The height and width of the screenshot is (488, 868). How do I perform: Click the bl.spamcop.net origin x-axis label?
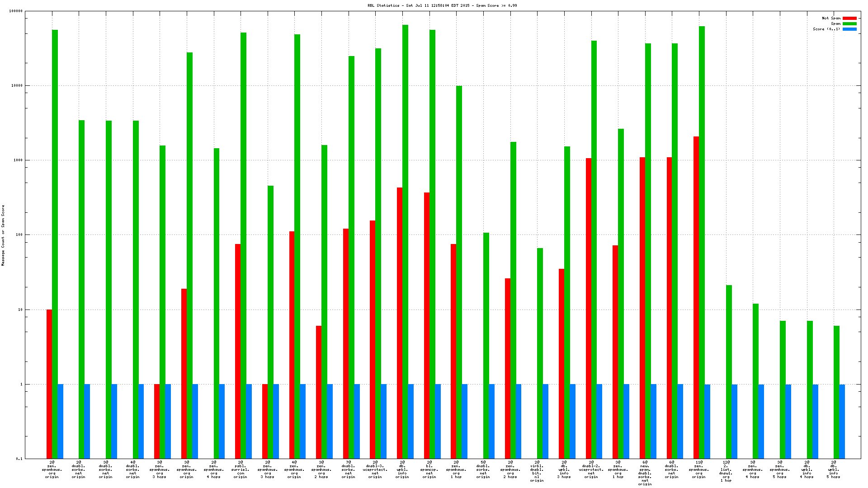(x=429, y=469)
